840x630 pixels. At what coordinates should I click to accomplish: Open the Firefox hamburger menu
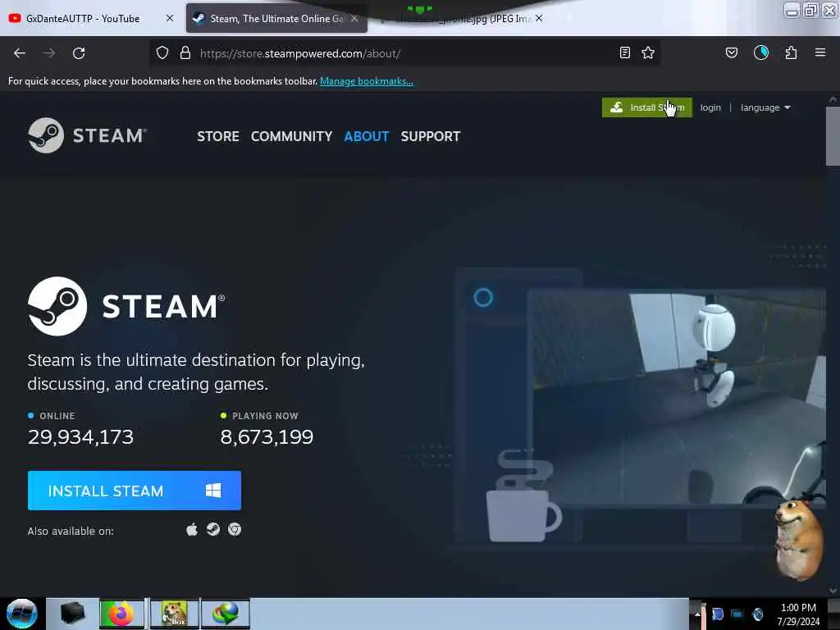pyautogui.click(x=820, y=52)
